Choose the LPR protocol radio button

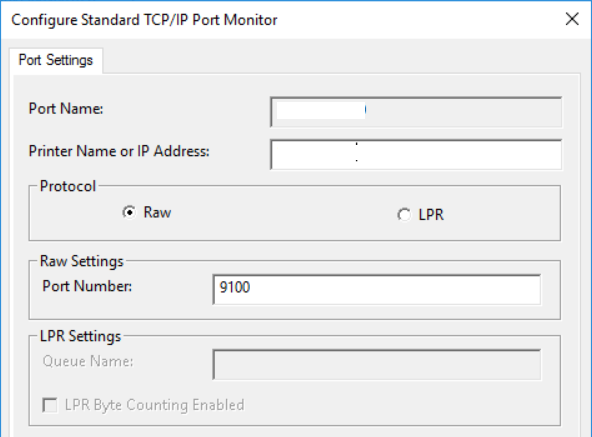point(404,215)
